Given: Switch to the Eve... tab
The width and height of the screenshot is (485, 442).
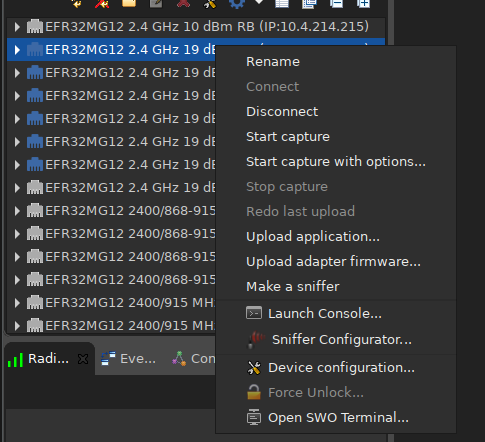Looking at the screenshot, I should (x=129, y=359).
